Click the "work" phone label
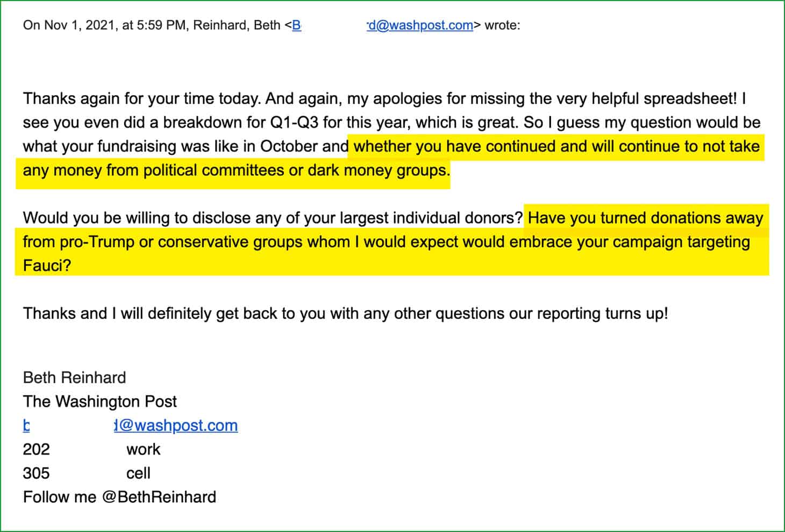 (x=144, y=449)
